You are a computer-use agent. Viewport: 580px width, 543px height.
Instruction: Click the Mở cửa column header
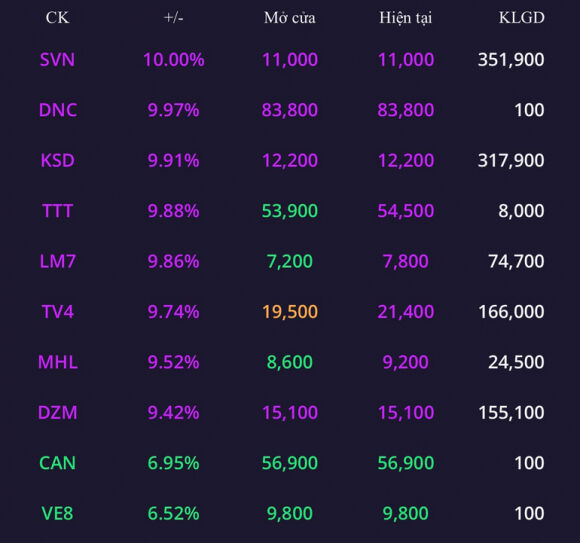point(290,18)
